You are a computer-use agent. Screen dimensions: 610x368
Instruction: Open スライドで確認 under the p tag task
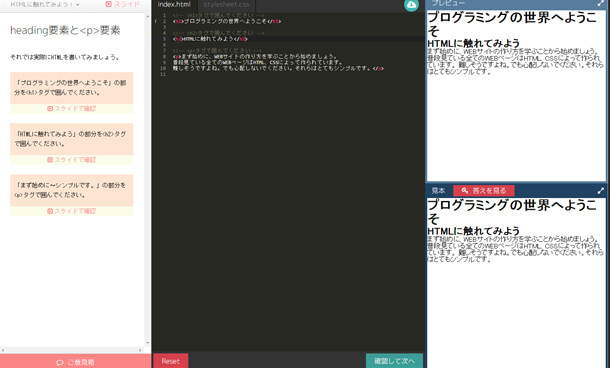tap(72, 211)
